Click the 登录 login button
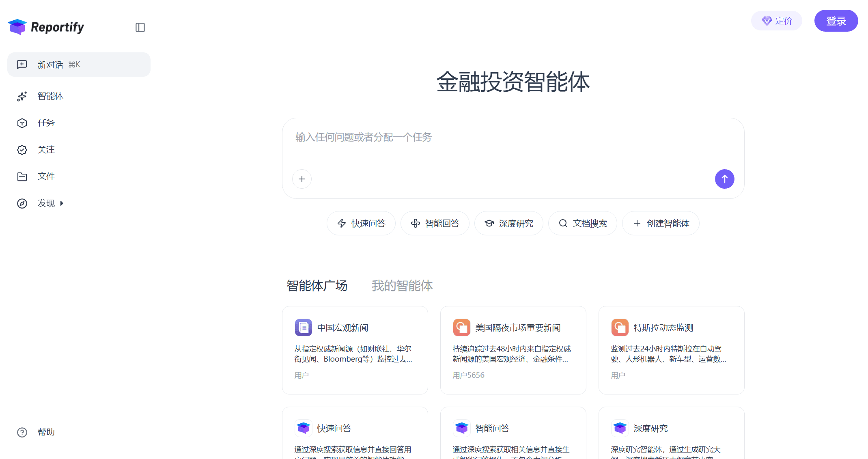 [836, 20]
